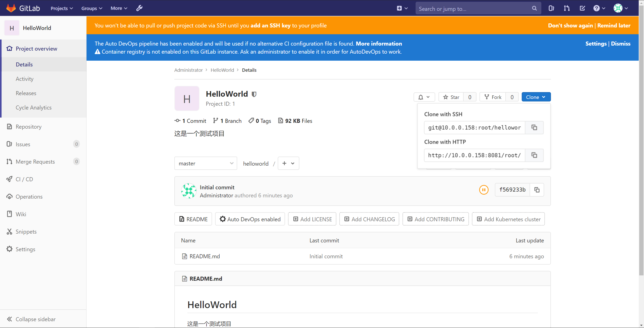Open the new item plus dropdown
Image resolution: width=644 pixels, height=328 pixels.
tap(402, 8)
